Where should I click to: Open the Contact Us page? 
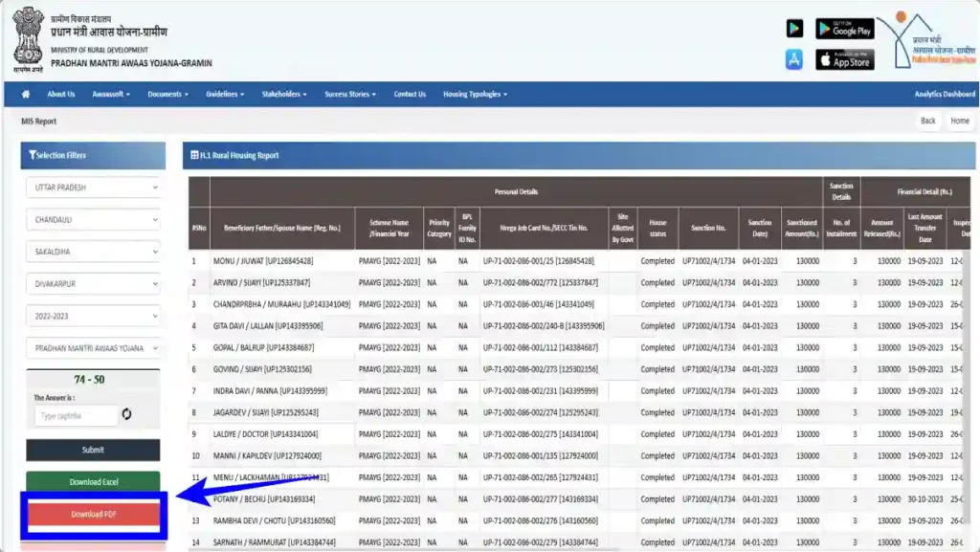pos(410,95)
